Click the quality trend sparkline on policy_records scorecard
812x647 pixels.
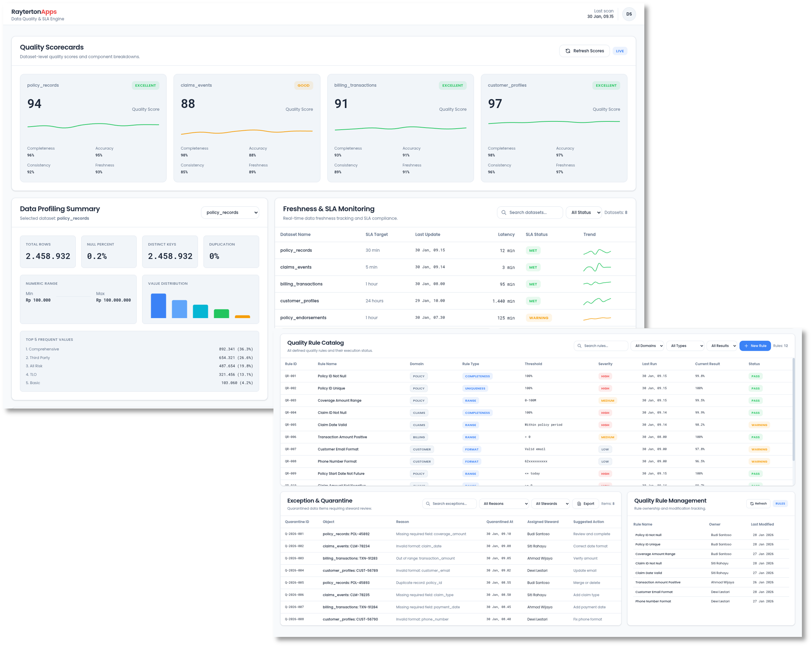[x=93, y=126]
